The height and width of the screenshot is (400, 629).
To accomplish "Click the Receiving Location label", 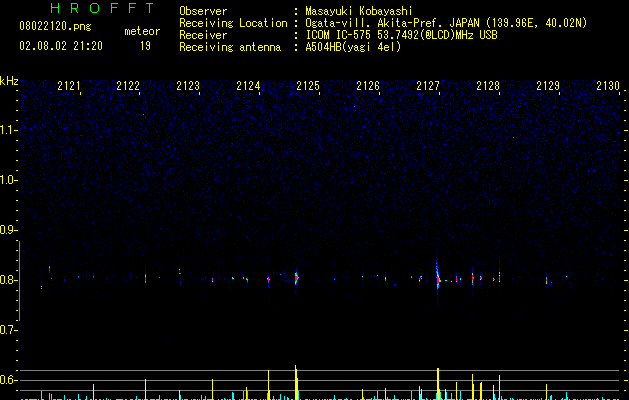I will point(233,23).
